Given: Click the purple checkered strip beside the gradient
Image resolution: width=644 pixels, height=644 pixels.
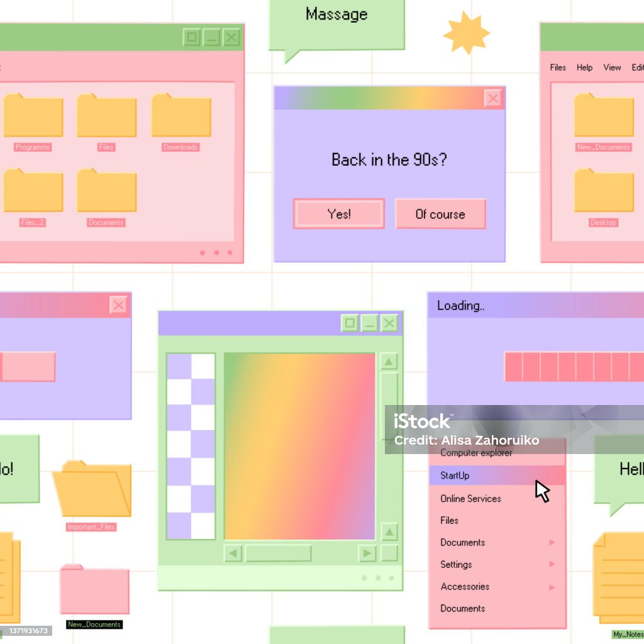Looking at the screenshot, I should (x=191, y=446).
